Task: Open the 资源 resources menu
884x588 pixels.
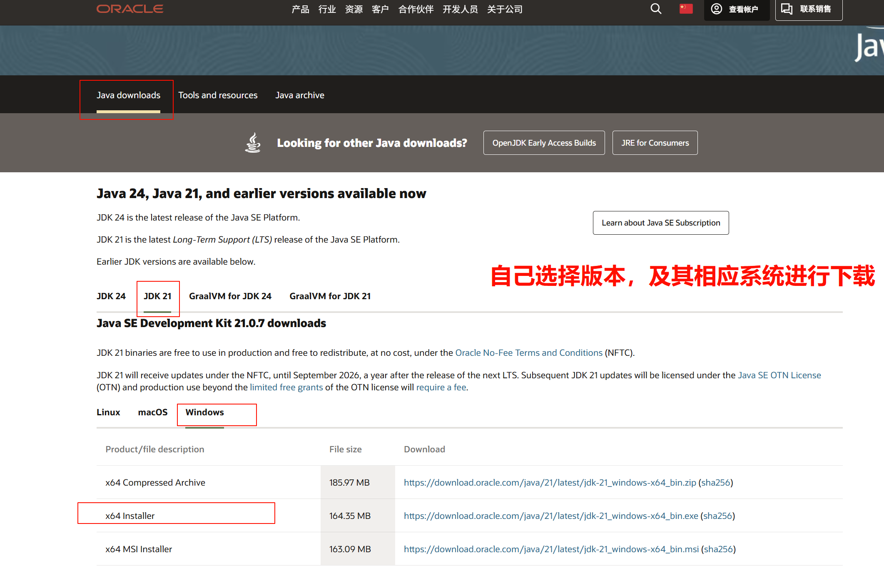Action: click(354, 9)
